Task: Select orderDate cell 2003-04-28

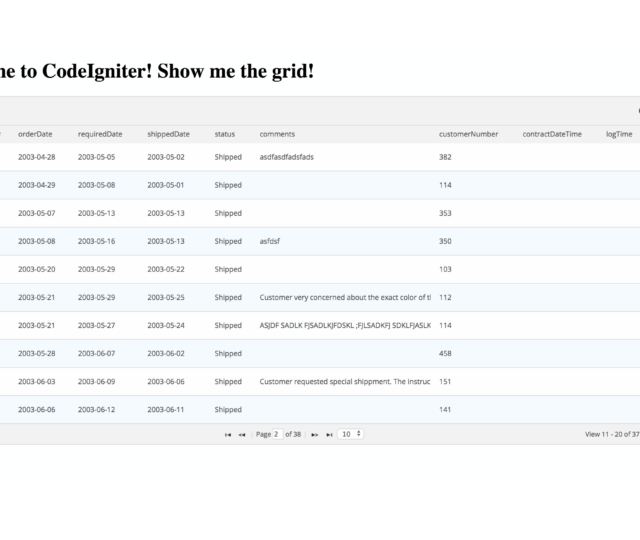Action: click(x=37, y=157)
